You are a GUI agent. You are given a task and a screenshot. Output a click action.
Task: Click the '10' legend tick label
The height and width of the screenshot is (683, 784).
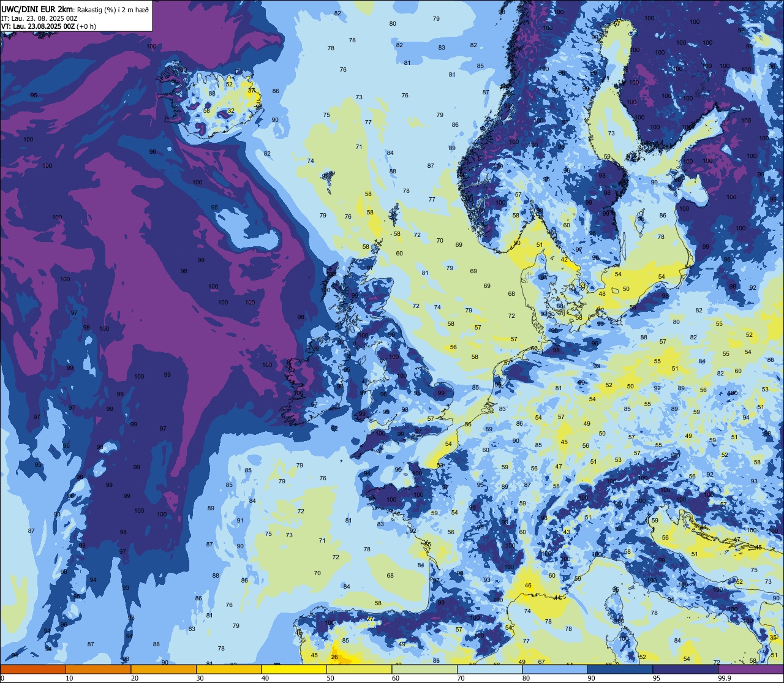69,678
